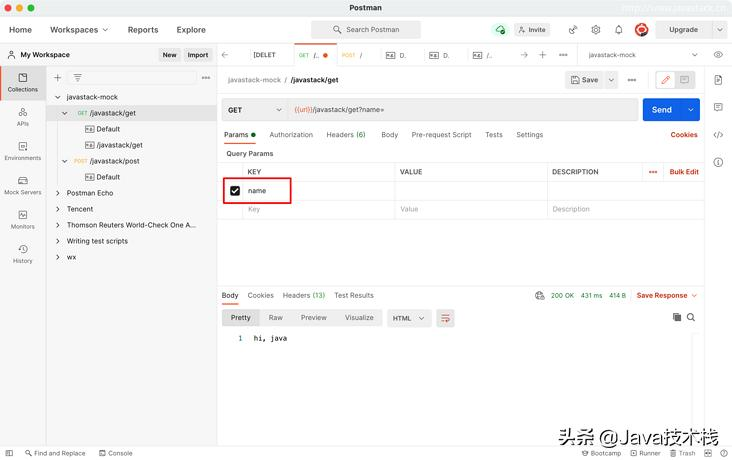The height and width of the screenshot is (460, 732).
Task: Uncheck the name query parameter checkbox
Action: pyautogui.click(x=235, y=191)
